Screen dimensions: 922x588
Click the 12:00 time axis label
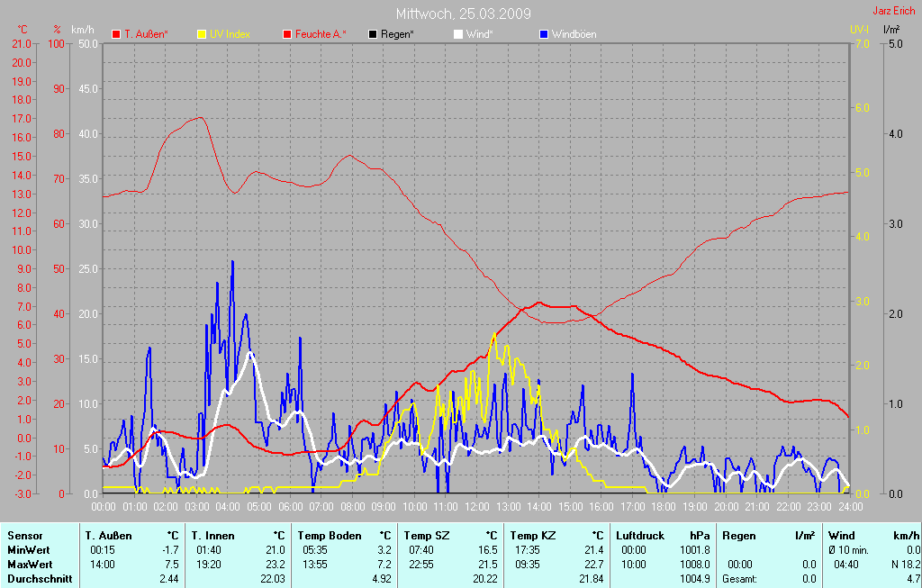(476, 507)
